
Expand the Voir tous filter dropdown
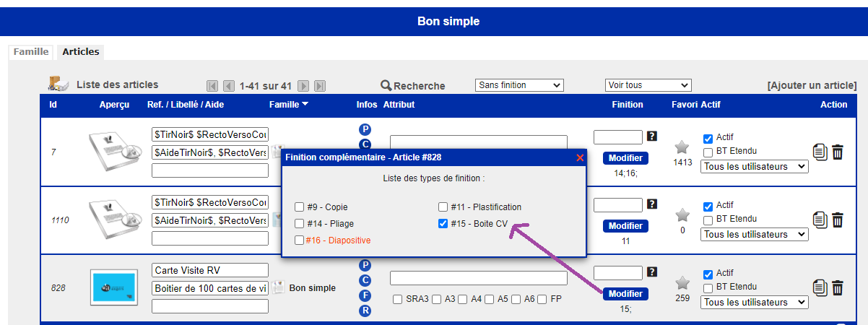pyautogui.click(x=648, y=85)
